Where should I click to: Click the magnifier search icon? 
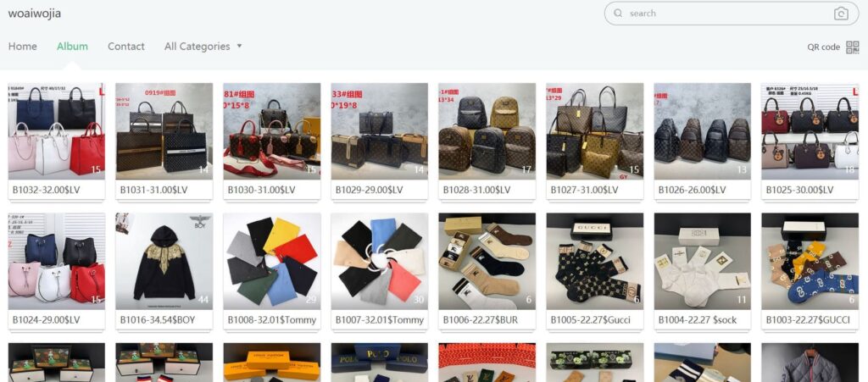(618, 14)
